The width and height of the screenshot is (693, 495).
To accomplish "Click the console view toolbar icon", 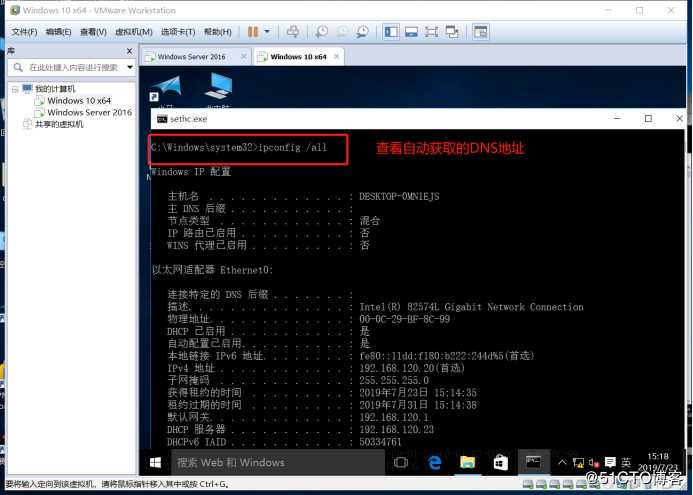I will 480,32.
